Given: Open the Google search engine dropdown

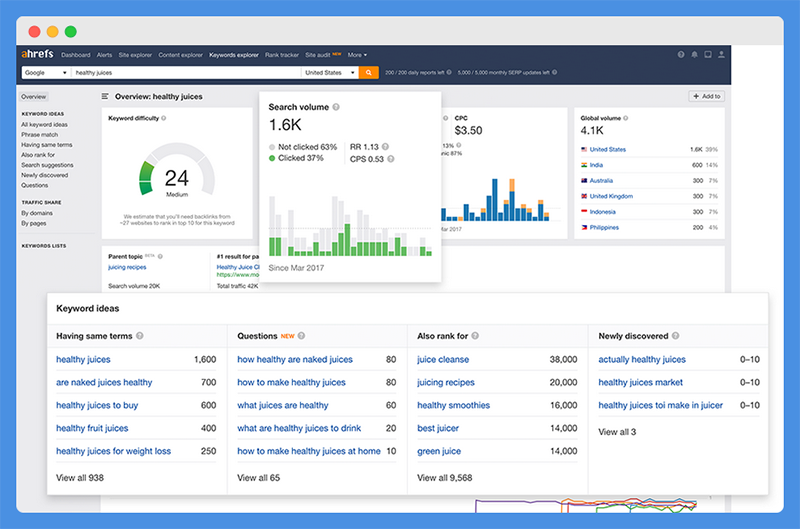Looking at the screenshot, I should (46, 72).
